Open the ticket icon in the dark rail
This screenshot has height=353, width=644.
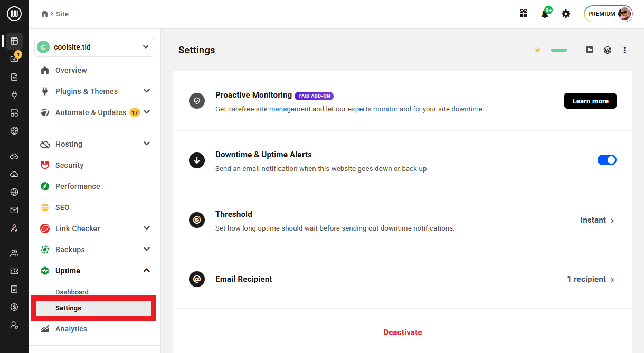tap(14, 271)
